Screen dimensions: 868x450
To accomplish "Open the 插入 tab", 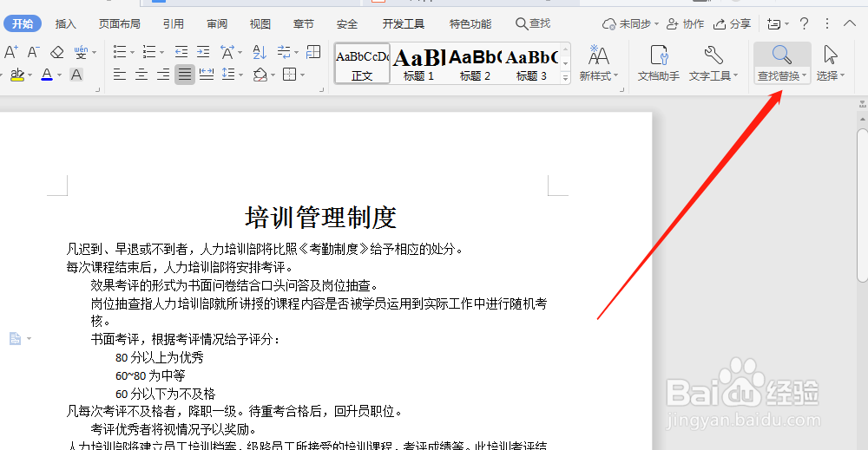I will [65, 23].
